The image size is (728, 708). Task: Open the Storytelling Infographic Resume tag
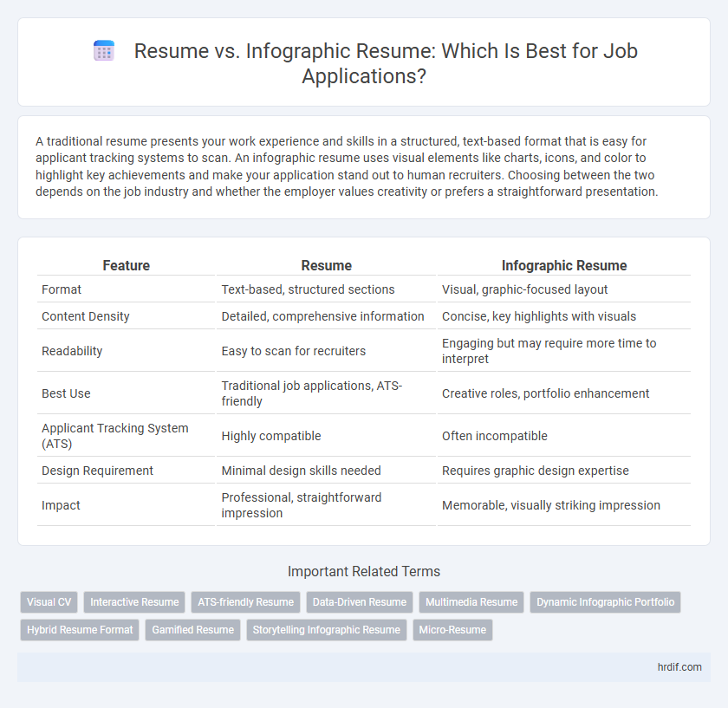327,630
